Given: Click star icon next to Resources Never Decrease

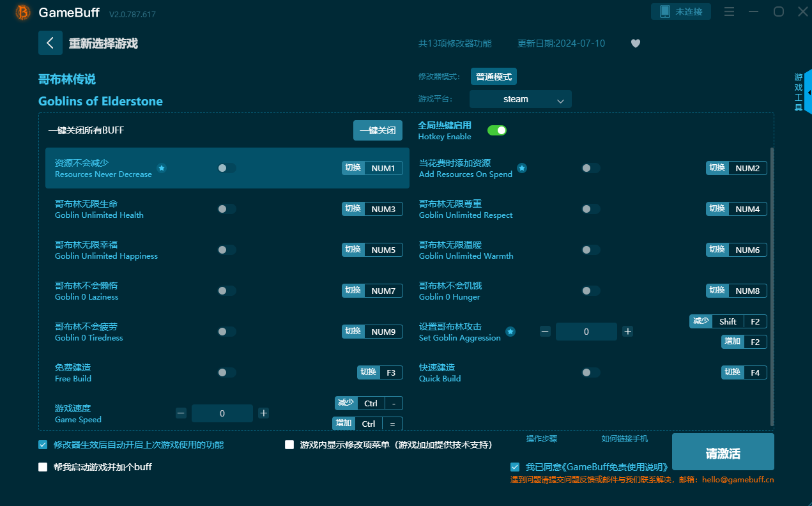Looking at the screenshot, I should click(162, 168).
